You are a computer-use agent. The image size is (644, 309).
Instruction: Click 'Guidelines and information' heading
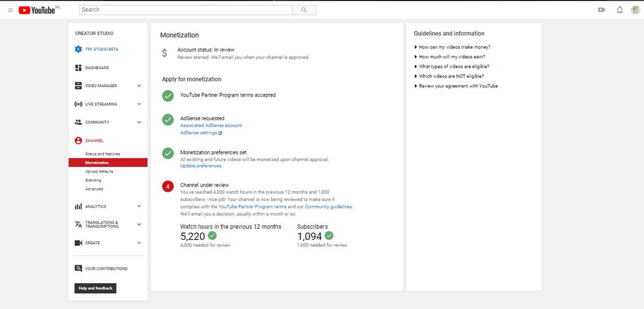point(449,33)
